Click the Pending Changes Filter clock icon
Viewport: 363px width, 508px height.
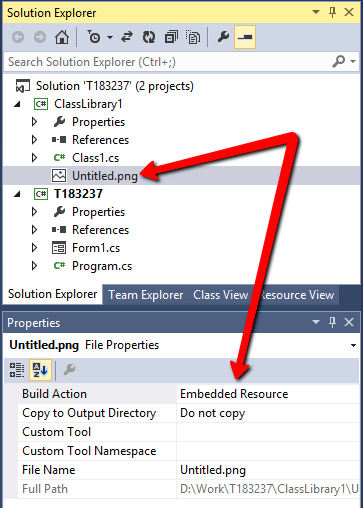click(94, 37)
